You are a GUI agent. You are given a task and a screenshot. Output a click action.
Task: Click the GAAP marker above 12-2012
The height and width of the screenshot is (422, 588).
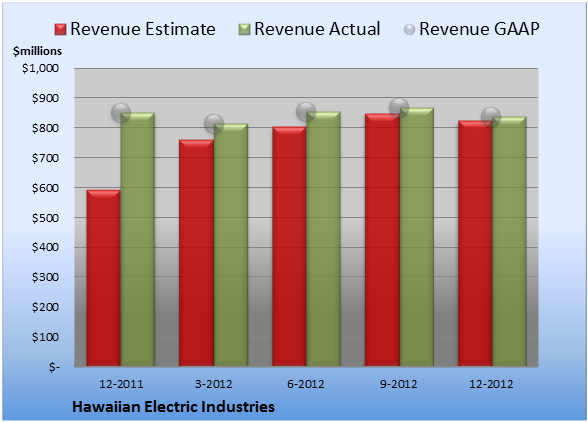pos(491,116)
